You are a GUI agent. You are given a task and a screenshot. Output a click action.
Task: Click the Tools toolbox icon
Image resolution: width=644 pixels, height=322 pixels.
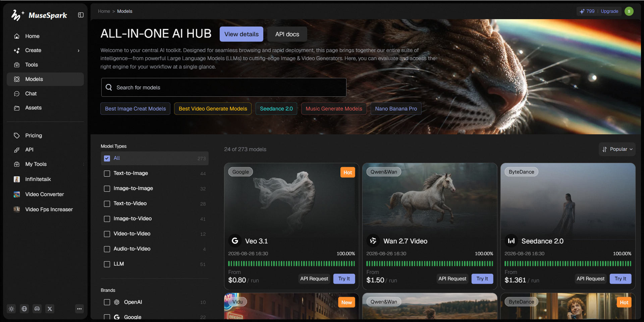pos(17,65)
